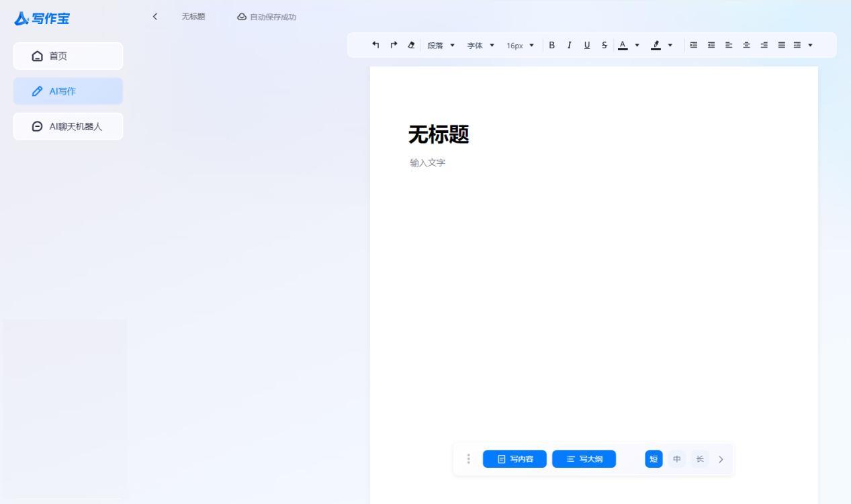The height and width of the screenshot is (504, 851).
Task: Click the 无标题 document name in header
Action: coord(193,17)
